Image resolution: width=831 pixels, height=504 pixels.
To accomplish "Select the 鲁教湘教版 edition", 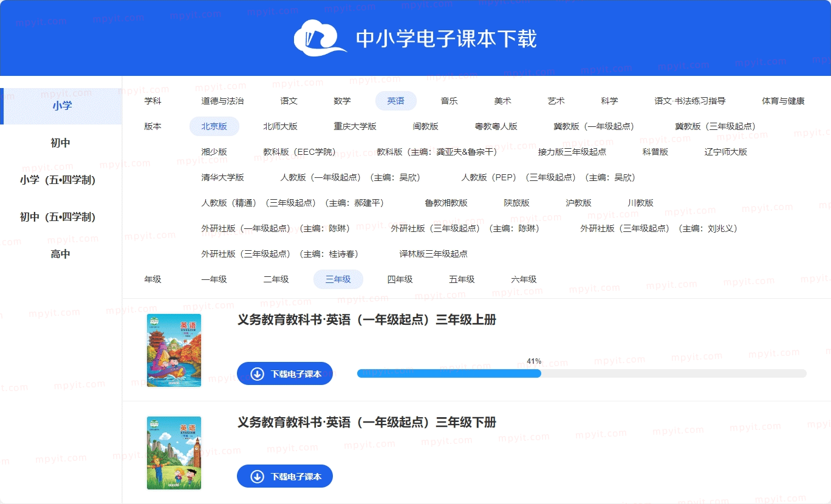I will click(x=446, y=203).
